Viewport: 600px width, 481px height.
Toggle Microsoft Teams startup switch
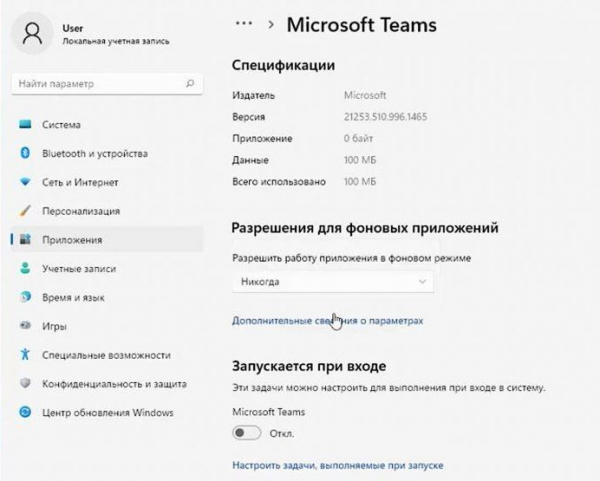click(247, 433)
